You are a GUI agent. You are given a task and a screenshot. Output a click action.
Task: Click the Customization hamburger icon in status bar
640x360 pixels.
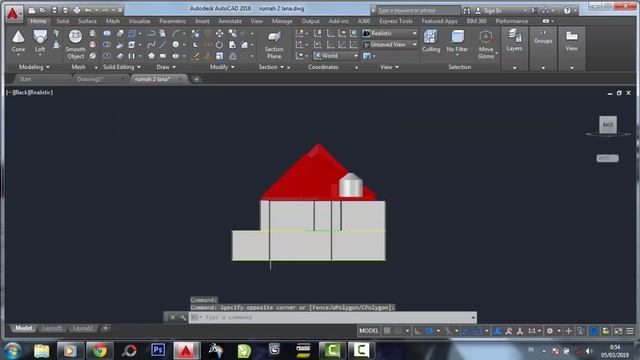[630, 331]
